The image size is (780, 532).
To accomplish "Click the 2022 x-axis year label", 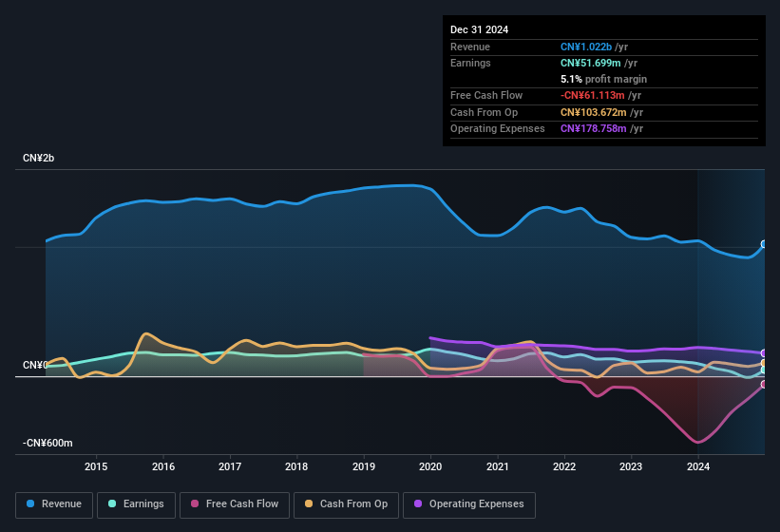I will click(x=564, y=466).
